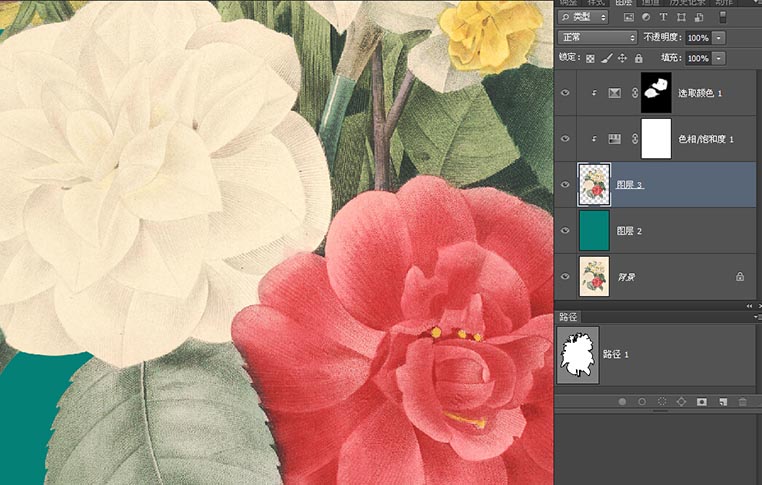Filter layers by shape layers icon

(681, 17)
